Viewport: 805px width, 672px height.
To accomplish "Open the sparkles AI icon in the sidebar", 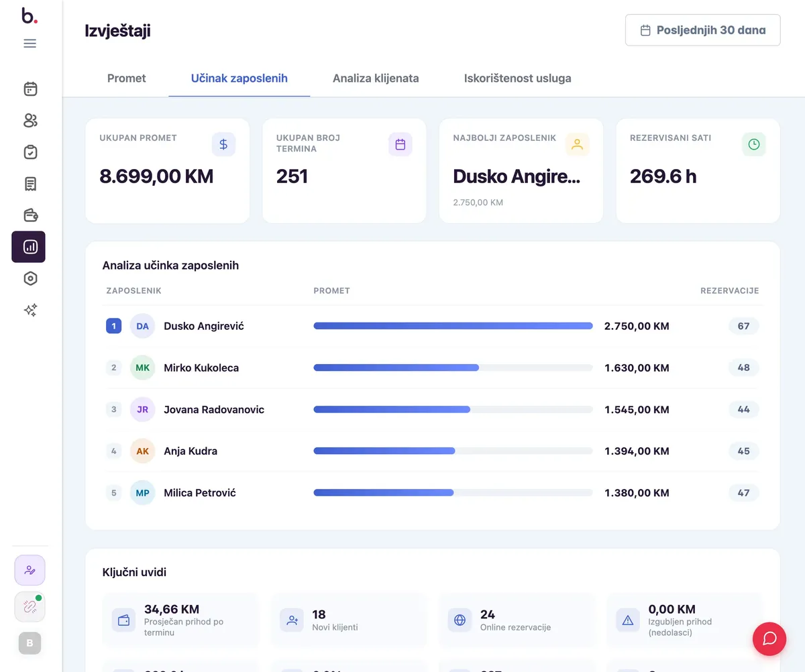I will point(30,310).
